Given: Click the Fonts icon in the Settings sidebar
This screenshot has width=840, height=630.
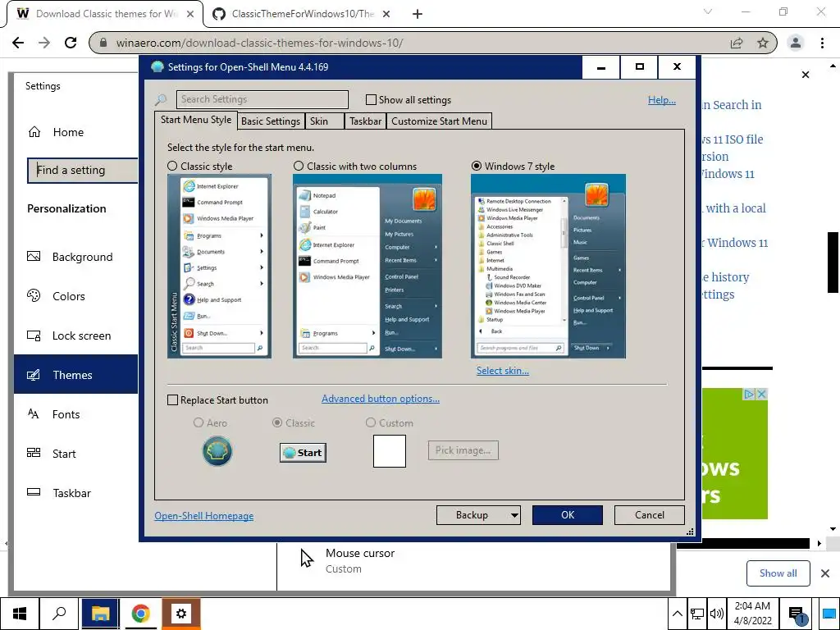Looking at the screenshot, I should click(x=33, y=413).
